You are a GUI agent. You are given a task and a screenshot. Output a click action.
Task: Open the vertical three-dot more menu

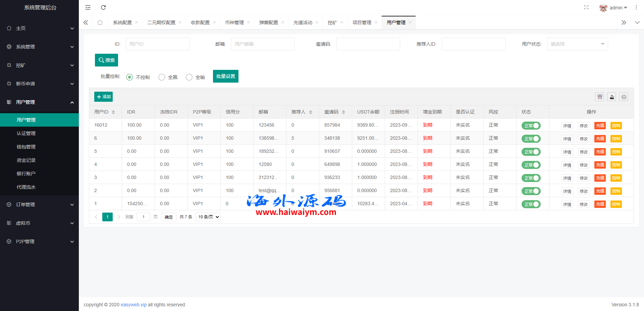636,7
